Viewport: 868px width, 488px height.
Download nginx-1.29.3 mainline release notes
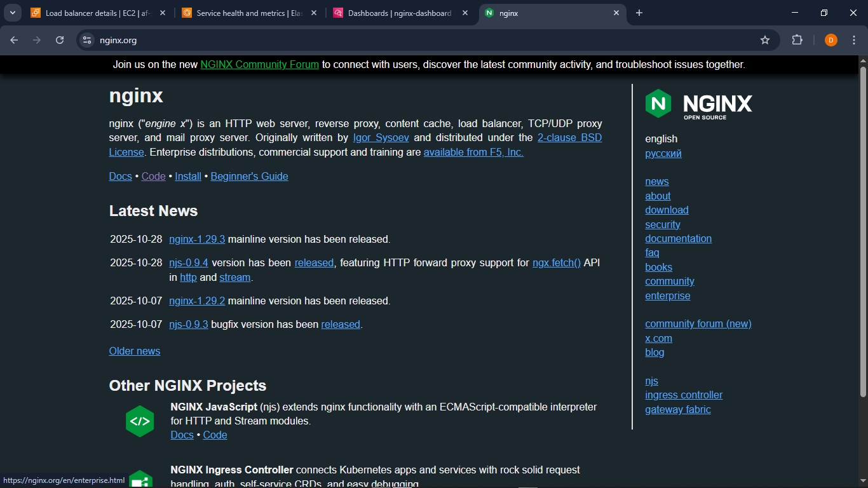(x=197, y=239)
